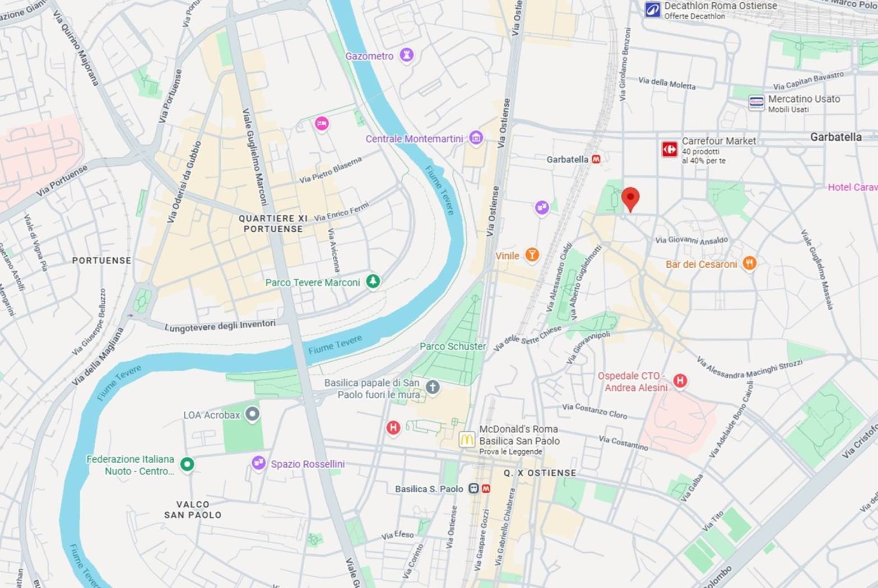
Task: Click the Bar dei Cesaroni restaurant icon
Action: coord(749,263)
